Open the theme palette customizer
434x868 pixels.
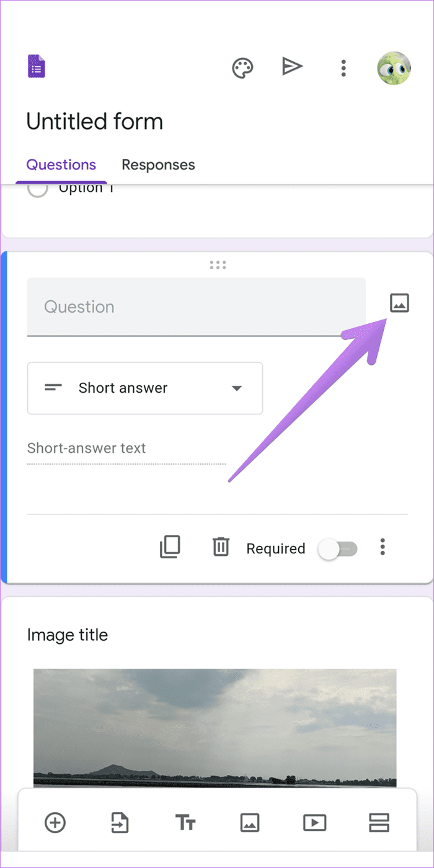click(242, 68)
